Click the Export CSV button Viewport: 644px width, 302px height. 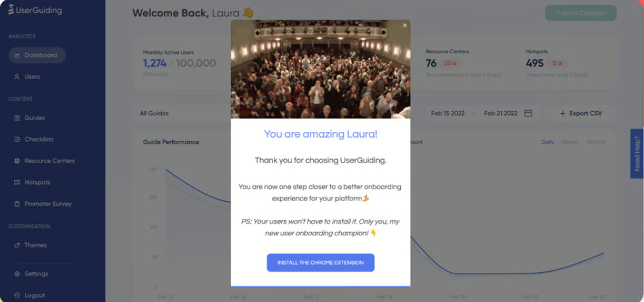point(580,113)
